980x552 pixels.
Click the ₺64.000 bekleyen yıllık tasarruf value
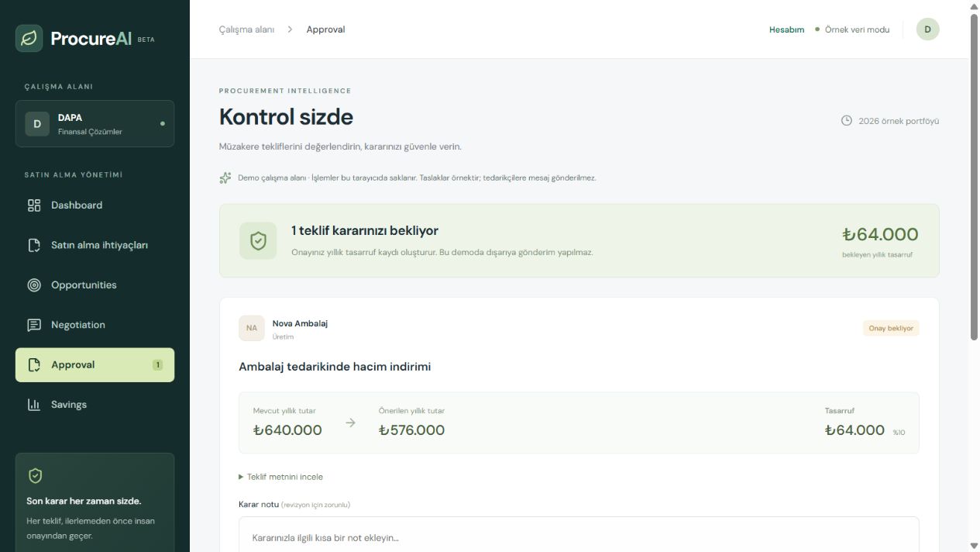[x=880, y=234]
